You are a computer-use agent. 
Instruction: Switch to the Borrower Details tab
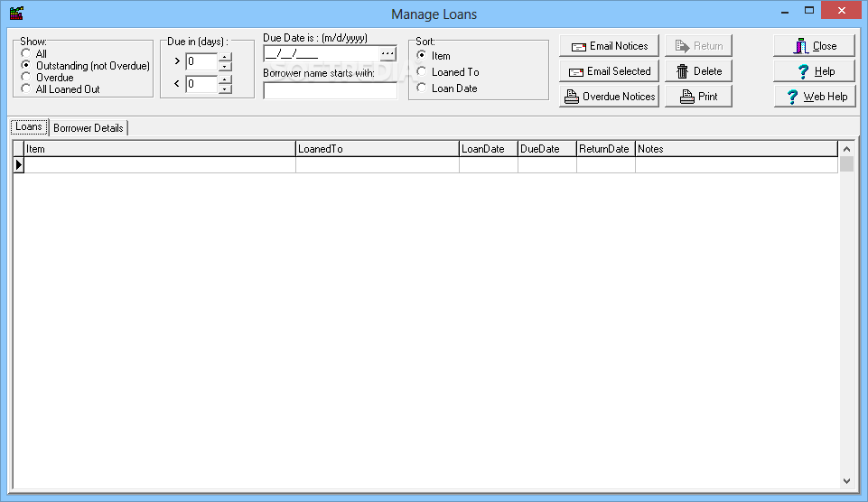click(88, 128)
